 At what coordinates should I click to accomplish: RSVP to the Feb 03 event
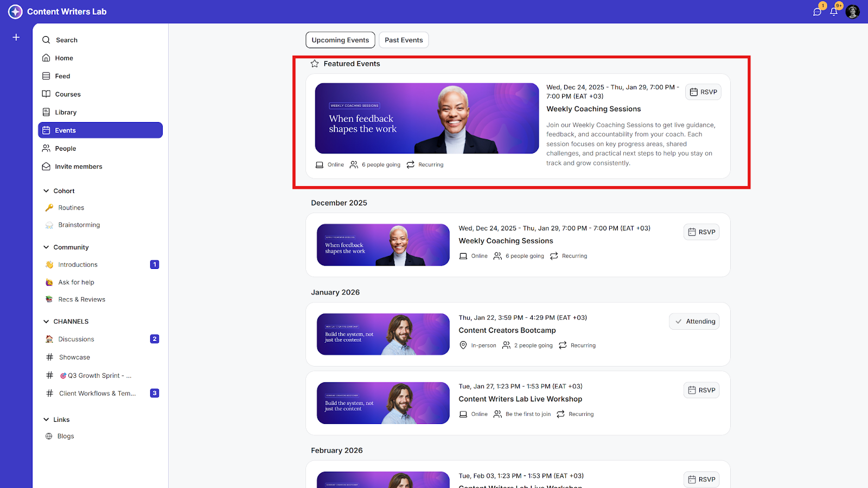coord(701,479)
